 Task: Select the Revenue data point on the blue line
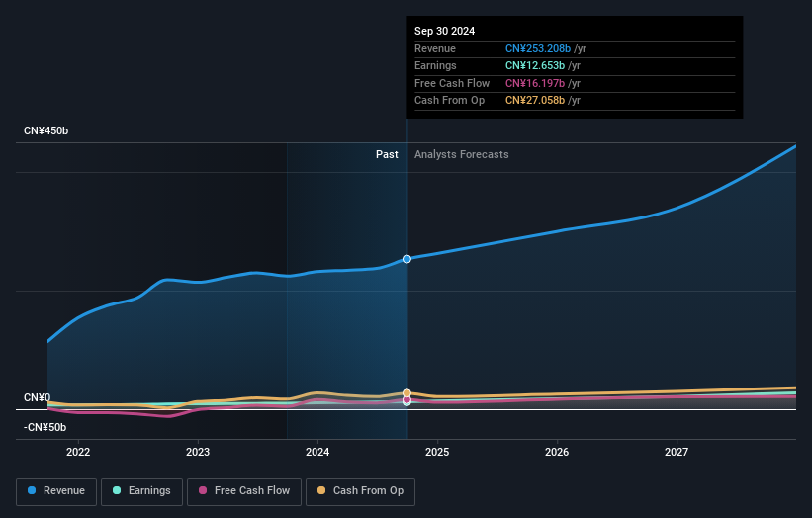click(407, 259)
